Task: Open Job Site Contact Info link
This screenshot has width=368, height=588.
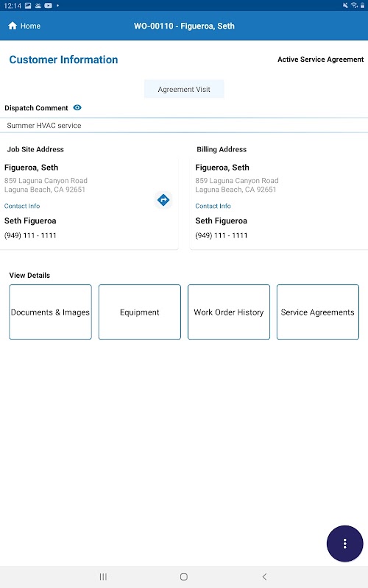Action: coord(22,206)
